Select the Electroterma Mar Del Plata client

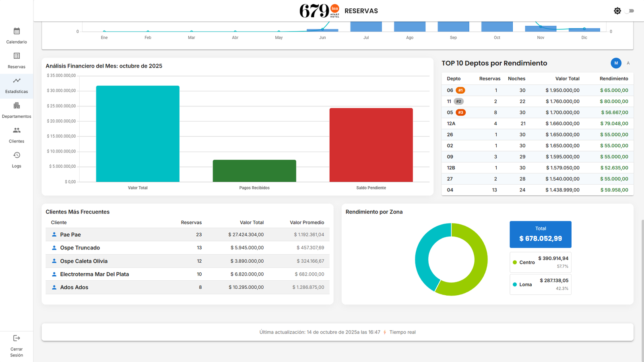click(94, 274)
